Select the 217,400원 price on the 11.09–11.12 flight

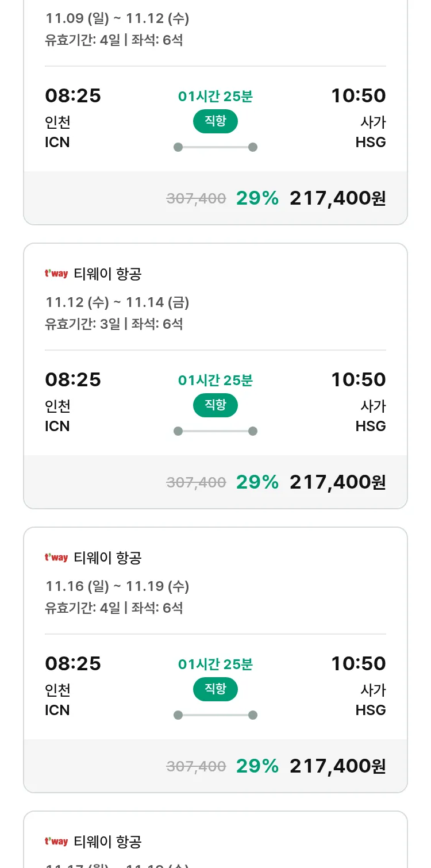(x=337, y=198)
